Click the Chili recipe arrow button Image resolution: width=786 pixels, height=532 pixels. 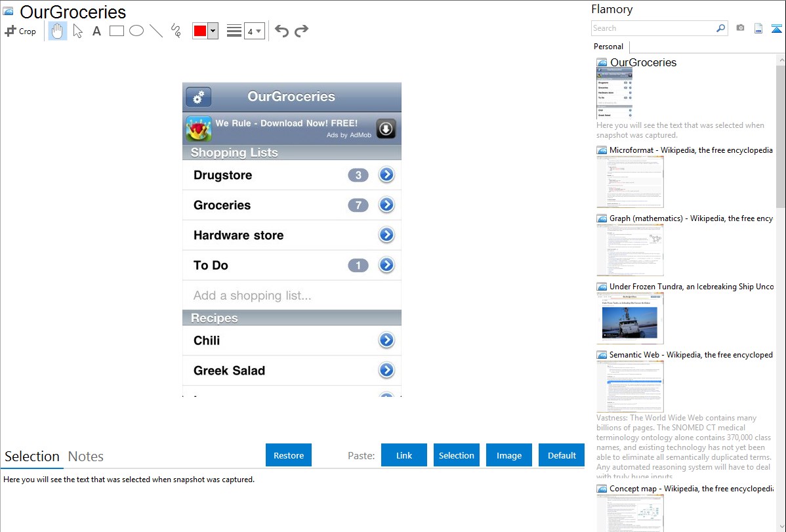[386, 340]
